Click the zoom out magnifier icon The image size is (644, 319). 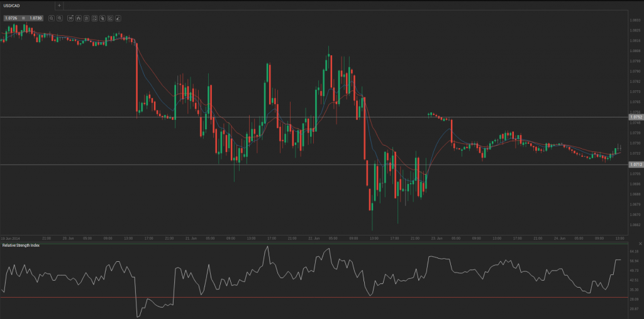pos(51,18)
